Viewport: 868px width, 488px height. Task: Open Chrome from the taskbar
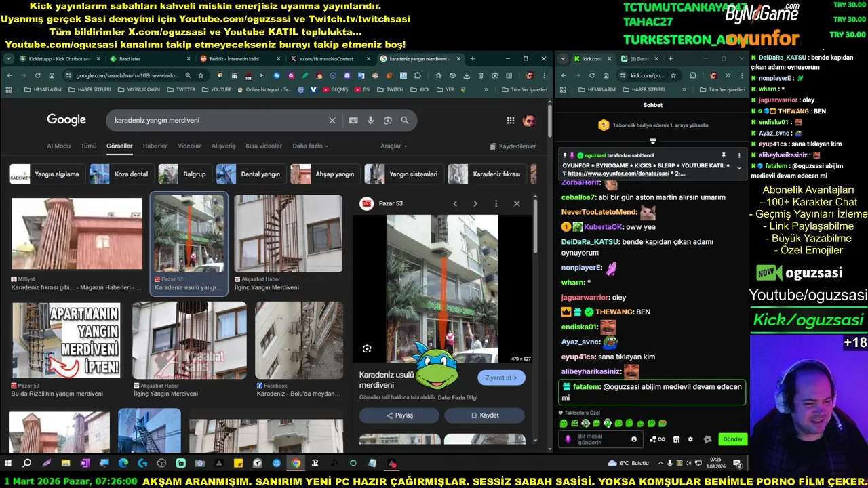296,464
